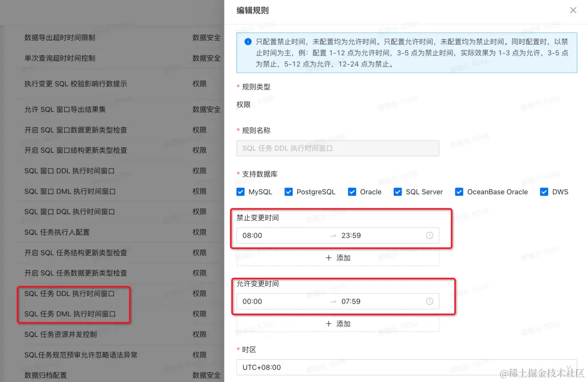Viewport: 588px width, 382px height.
Task: Select 数据导出超时时间限制 rule row
Action: (x=120, y=38)
